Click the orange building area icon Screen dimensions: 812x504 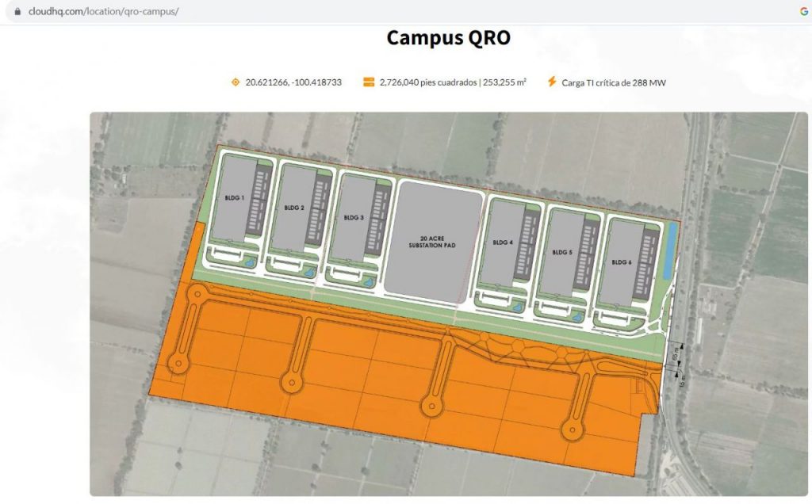point(369,82)
